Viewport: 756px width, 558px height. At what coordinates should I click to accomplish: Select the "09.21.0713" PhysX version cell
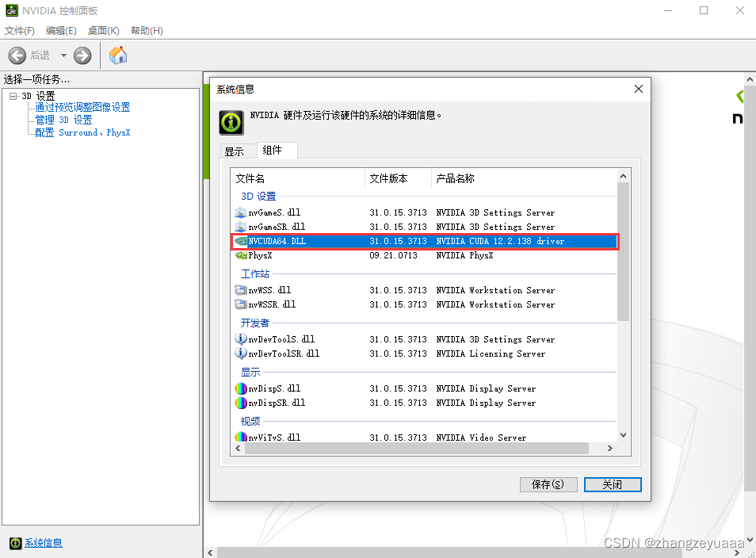click(x=393, y=255)
